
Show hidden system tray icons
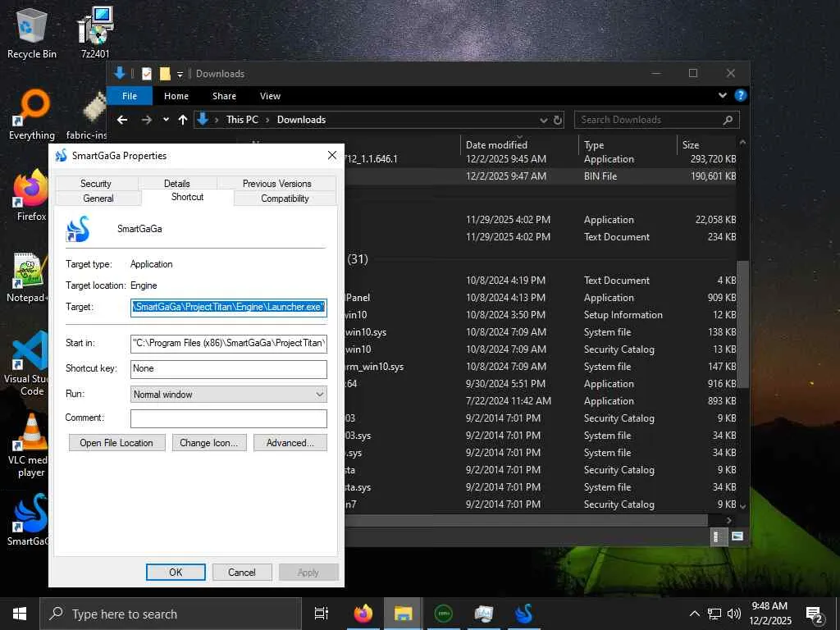point(694,614)
